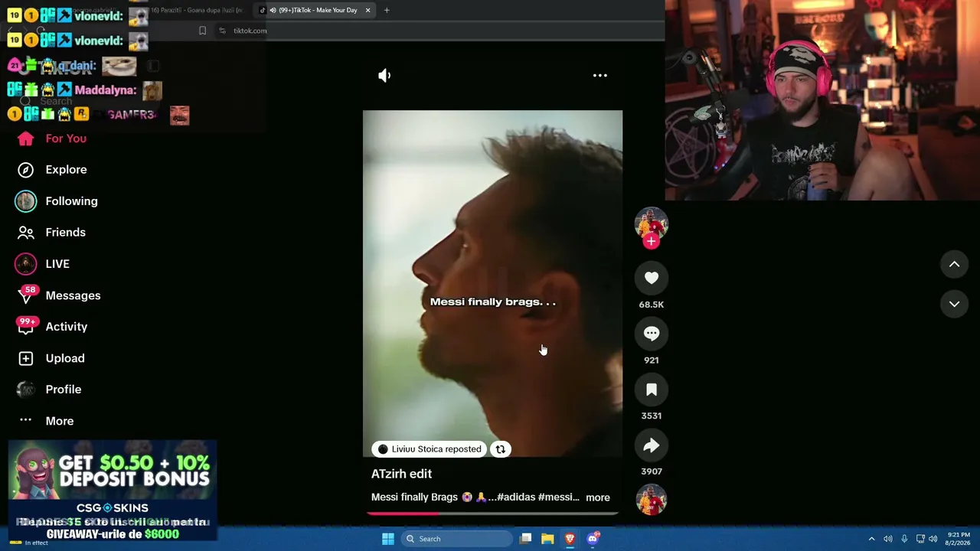Open the Windows Start menu
980x551 pixels.
tap(388, 539)
